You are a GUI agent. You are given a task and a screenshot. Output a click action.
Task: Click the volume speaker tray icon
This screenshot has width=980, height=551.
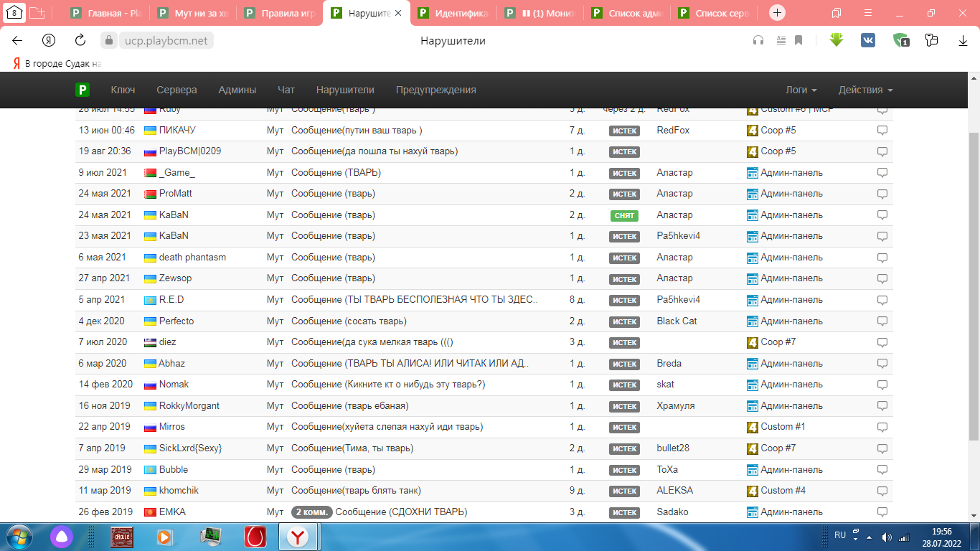887,537
